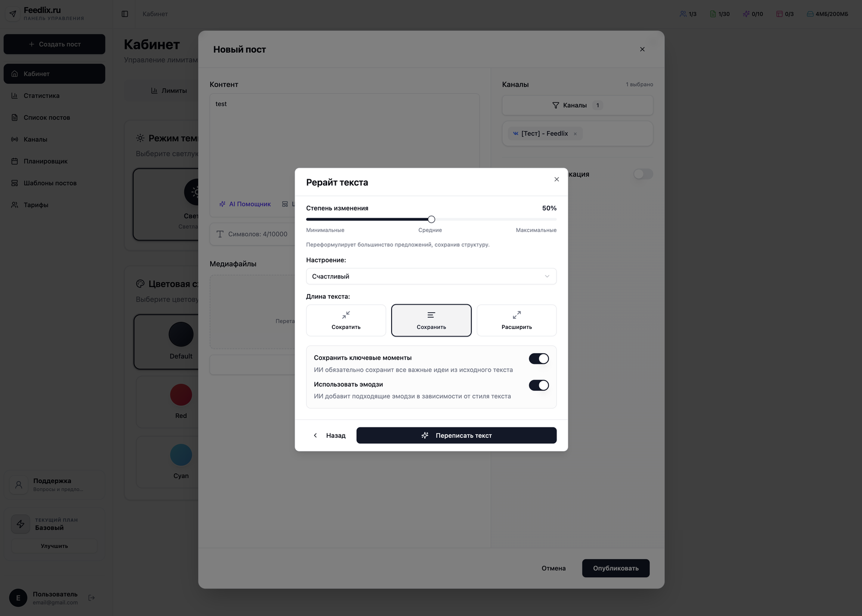862x616 pixels.
Task: Open the Mood dropdown set to Счастливый
Action: tap(431, 276)
